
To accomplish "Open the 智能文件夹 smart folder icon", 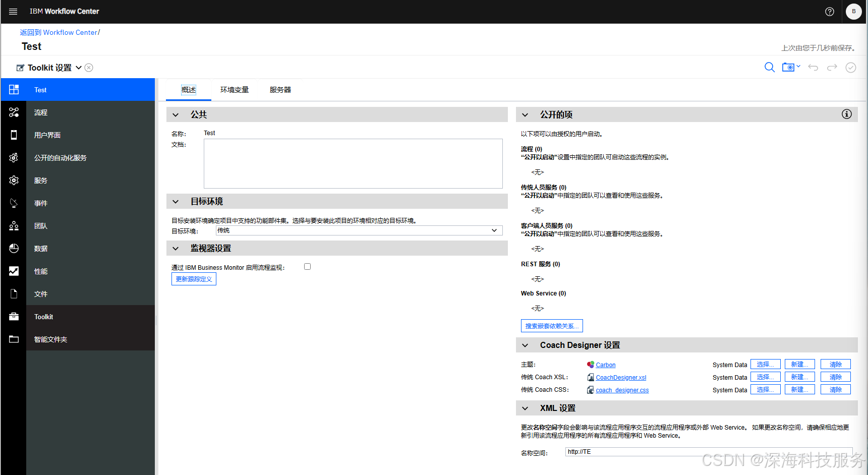I will click(x=14, y=339).
